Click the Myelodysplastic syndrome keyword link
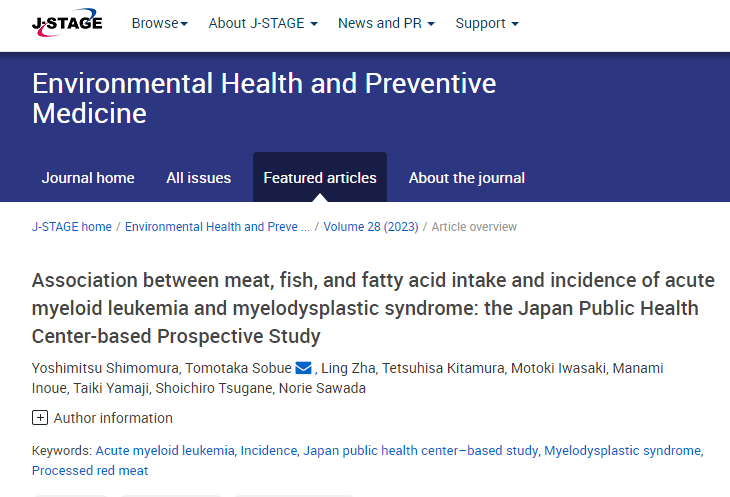 (x=622, y=451)
